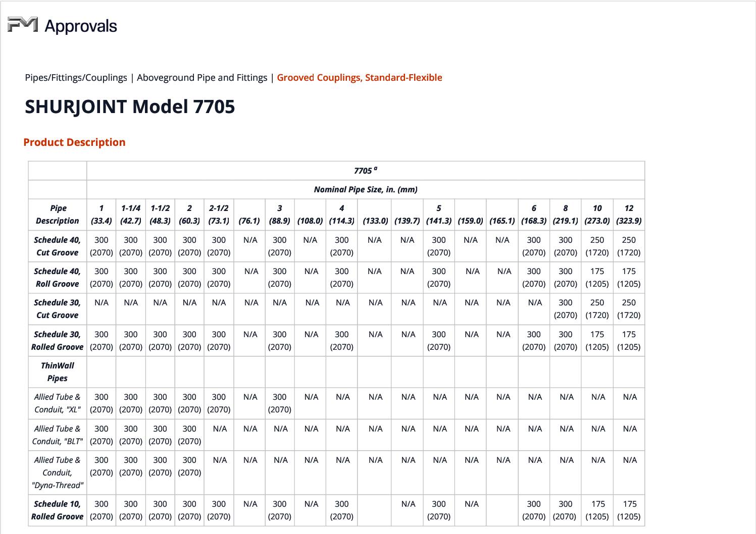The image size is (756, 534).
Task: Select the Pipe Description header cell
Action: pyautogui.click(x=58, y=215)
